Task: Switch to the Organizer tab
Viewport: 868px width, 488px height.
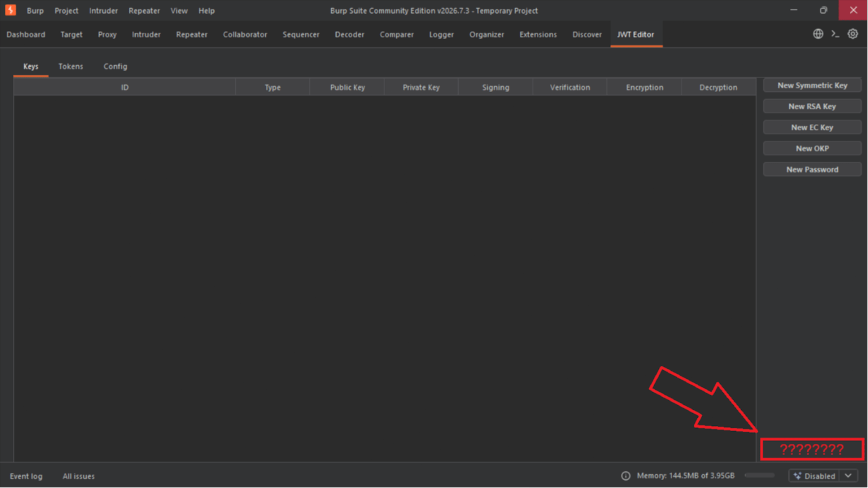Action: click(x=487, y=34)
